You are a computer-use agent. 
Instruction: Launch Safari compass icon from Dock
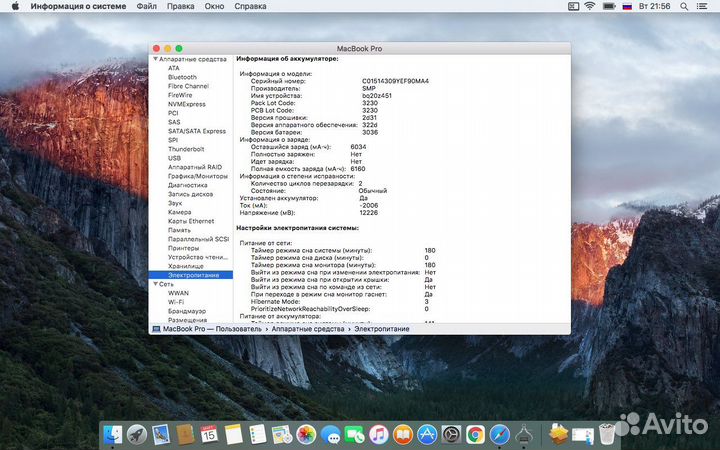(x=500, y=434)
